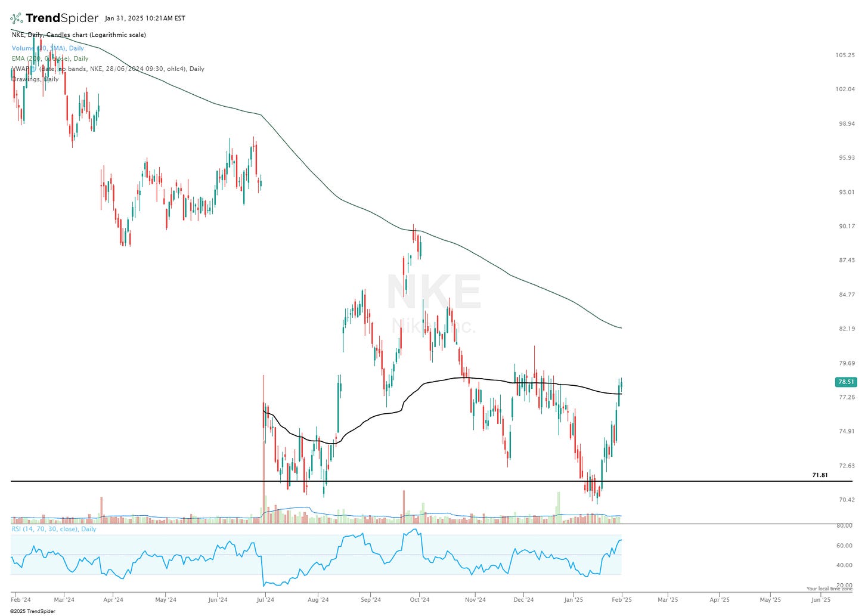Viewport: 868px width, 616px height.
Task: Click the May '25 date axis label
Action: pyautogui.click(x=770, y=600)
